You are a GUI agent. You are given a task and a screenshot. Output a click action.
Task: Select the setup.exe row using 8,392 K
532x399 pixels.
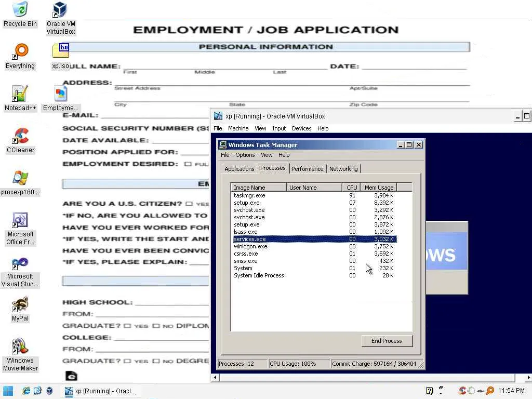click(314, 203)
